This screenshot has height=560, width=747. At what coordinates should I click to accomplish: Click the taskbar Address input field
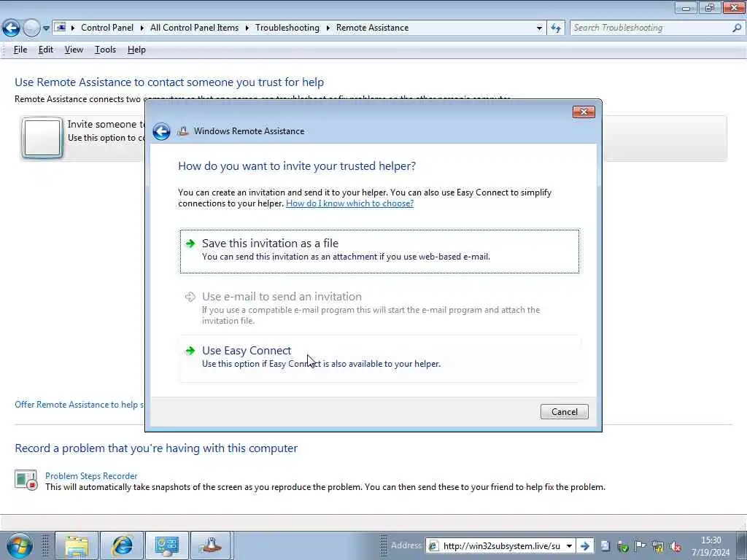[501, 545]
